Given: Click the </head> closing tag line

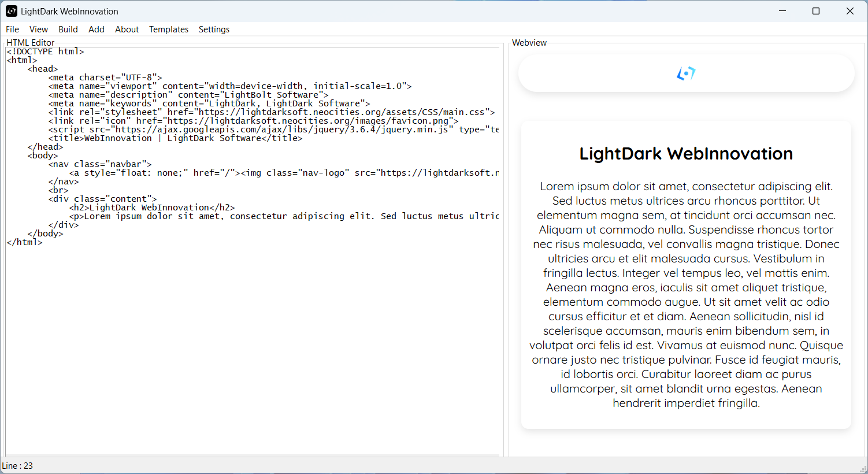Looking at the screenshot, I should click(x=46, y=147).
